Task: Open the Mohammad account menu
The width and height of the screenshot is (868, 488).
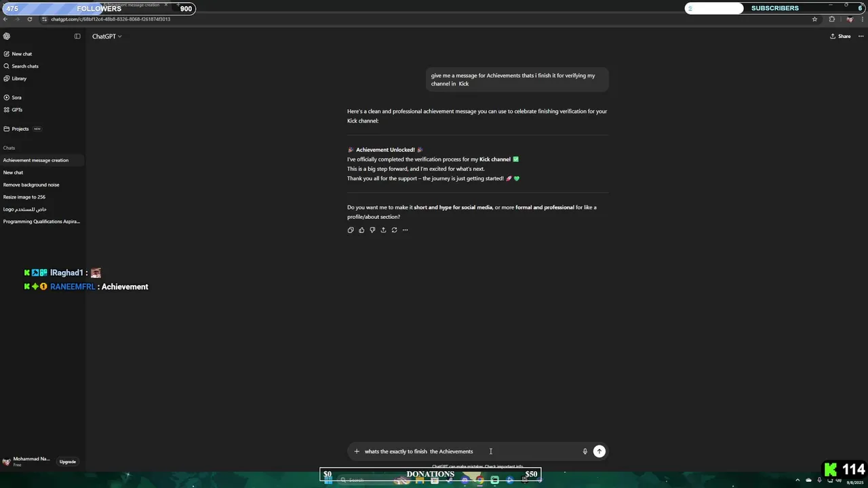Action: click(x=27, y=462)
